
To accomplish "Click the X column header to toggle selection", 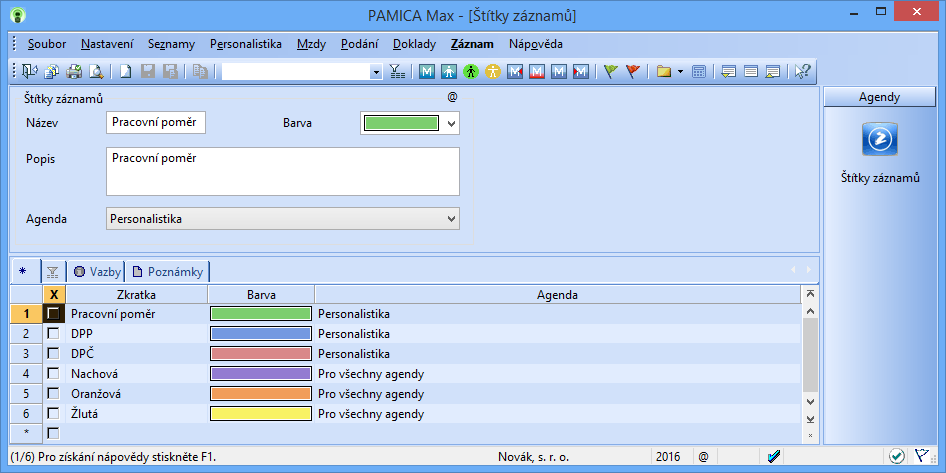I will pos(54,294).
